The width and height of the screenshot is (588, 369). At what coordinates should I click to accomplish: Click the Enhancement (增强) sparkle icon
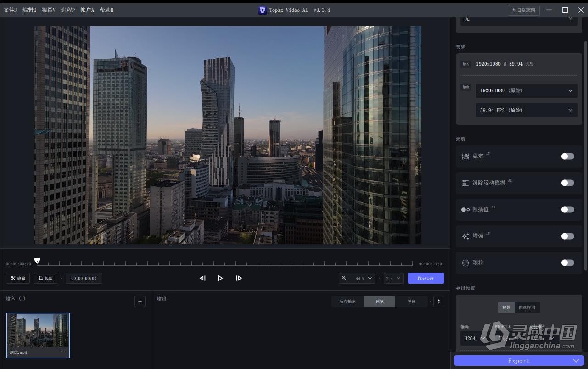pyautogui.click(x=465, y=236)
